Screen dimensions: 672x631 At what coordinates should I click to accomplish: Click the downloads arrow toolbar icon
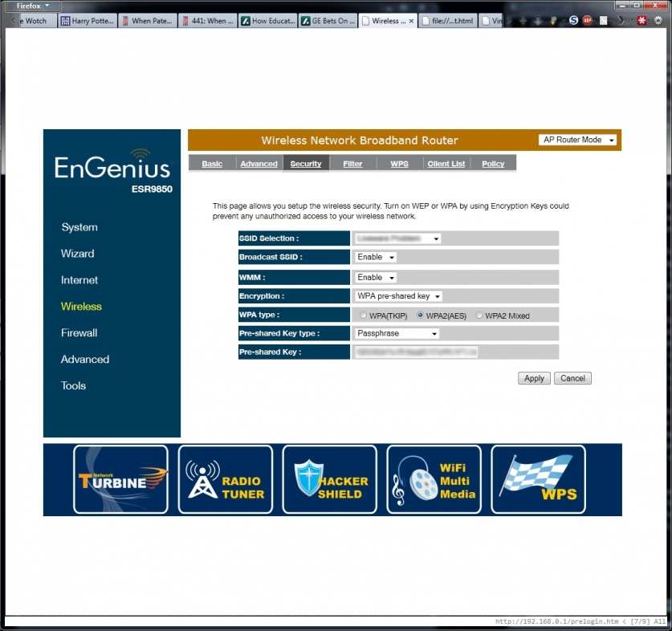[x=538, y=20]
